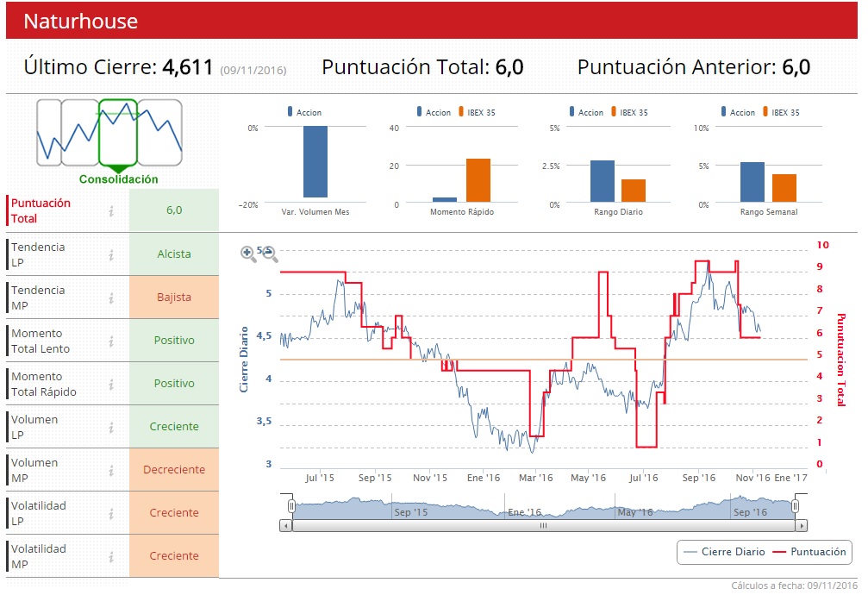Viewport: 868px width, 595px height.
Task: Click the Rango Diario chart label
Action: coord(618,211)
